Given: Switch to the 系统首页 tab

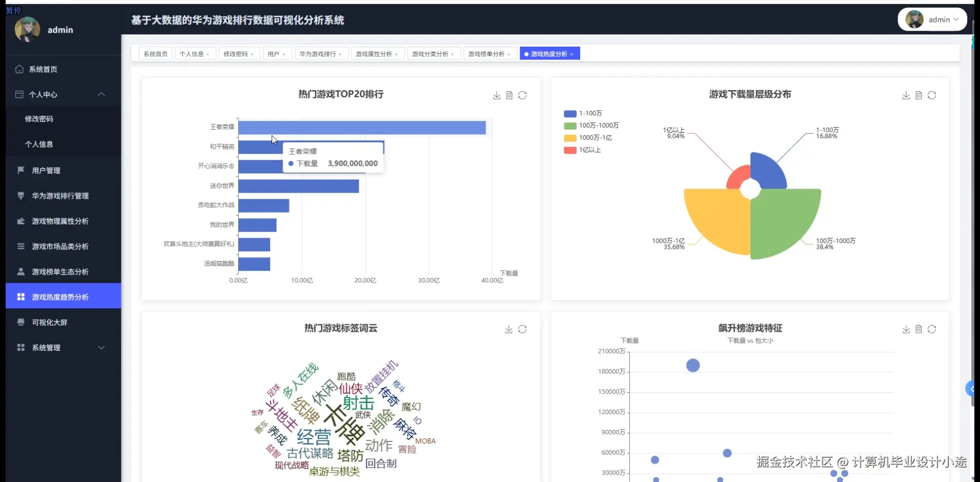Looking at the screenshot, I should (x=155, y=53).
